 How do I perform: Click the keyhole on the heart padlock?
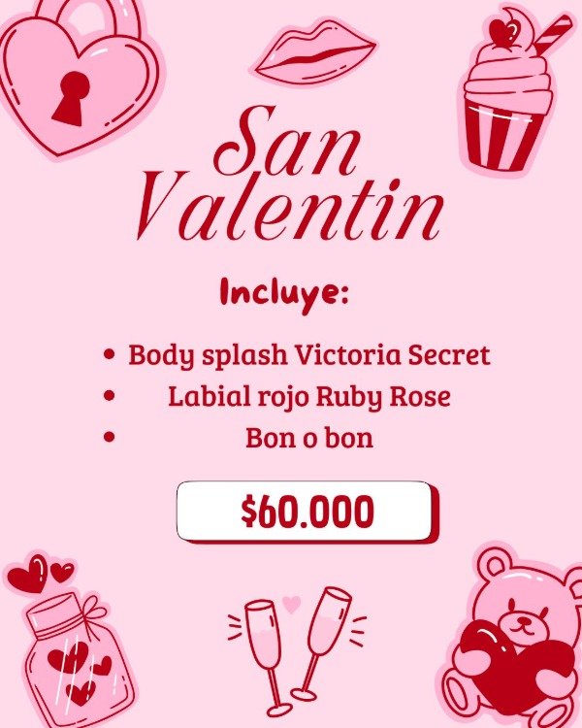(71, 98)
